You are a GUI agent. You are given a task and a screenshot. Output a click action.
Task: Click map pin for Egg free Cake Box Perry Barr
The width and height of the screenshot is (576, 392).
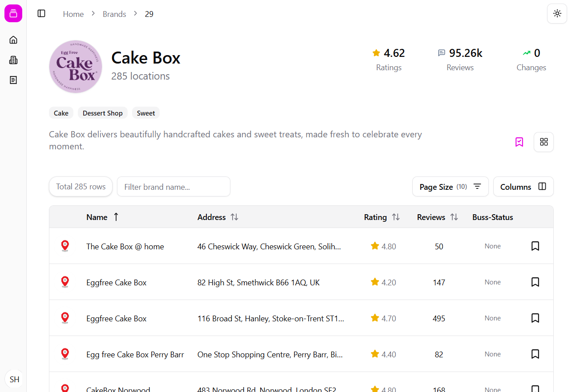click(x=65, y=354)
